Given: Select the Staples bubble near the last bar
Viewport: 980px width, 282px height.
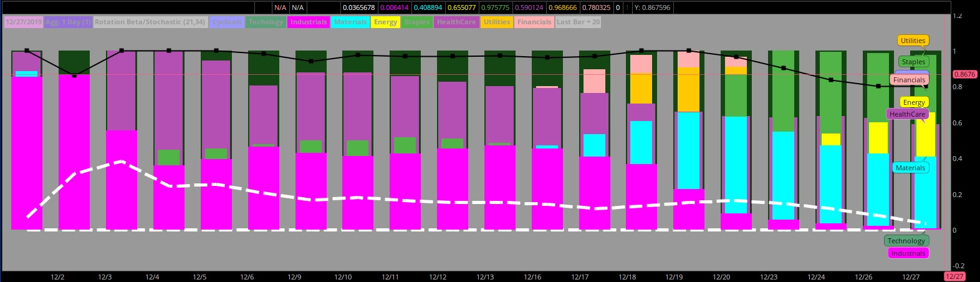Looking at the screenshot, I should click(913, 62).
